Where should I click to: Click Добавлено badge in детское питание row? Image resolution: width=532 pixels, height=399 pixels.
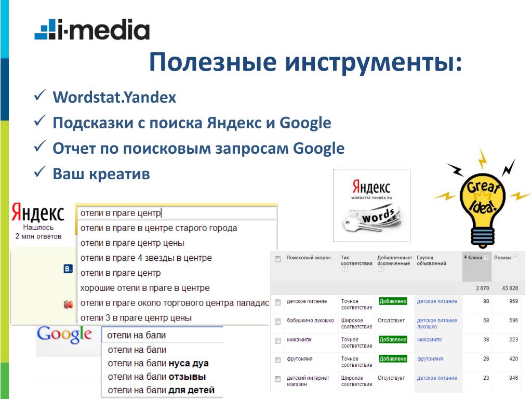pyautogui.click(x=393, y=301)
